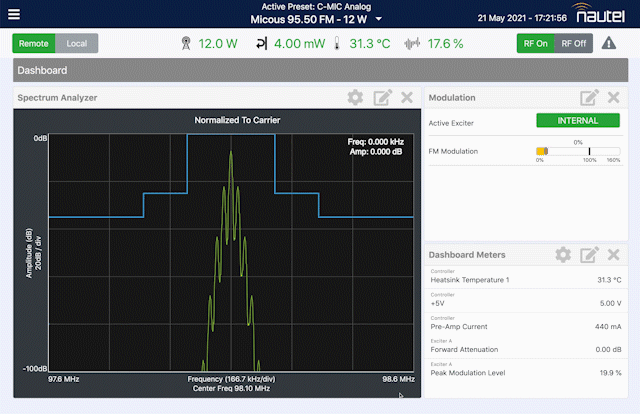Image resolution: width=640 pixels, height=414 pixels.
Task: Expand the active preset dropdown arrow
Action: coord(378,19)
